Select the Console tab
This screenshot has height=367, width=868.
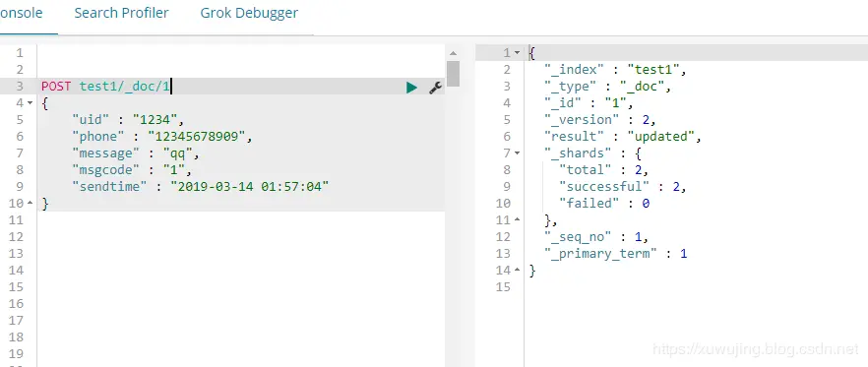[x=21, y=14]
